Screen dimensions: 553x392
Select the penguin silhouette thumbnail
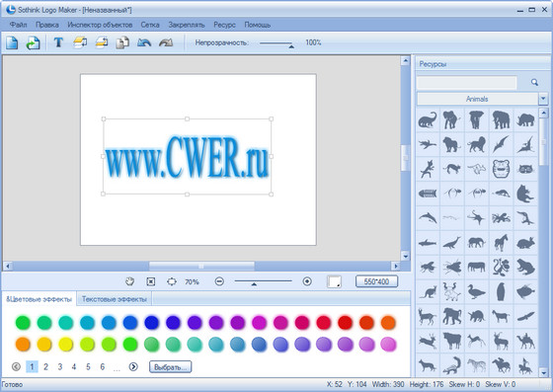[x=501, y=292]
